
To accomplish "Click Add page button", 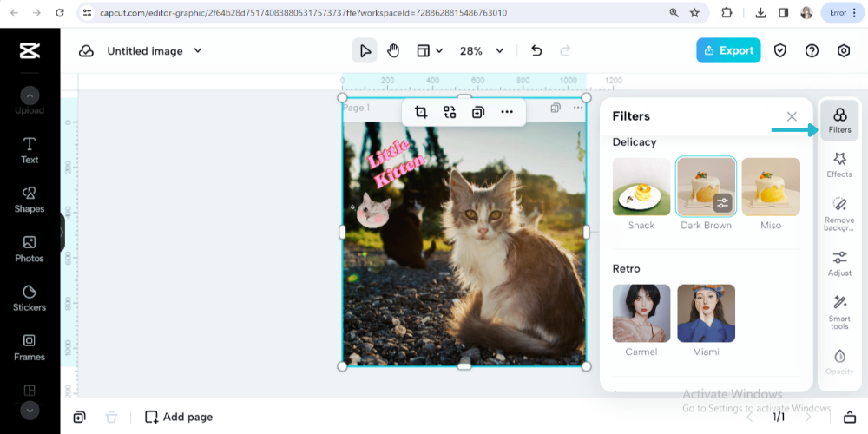I will click(x=179, y=417).
